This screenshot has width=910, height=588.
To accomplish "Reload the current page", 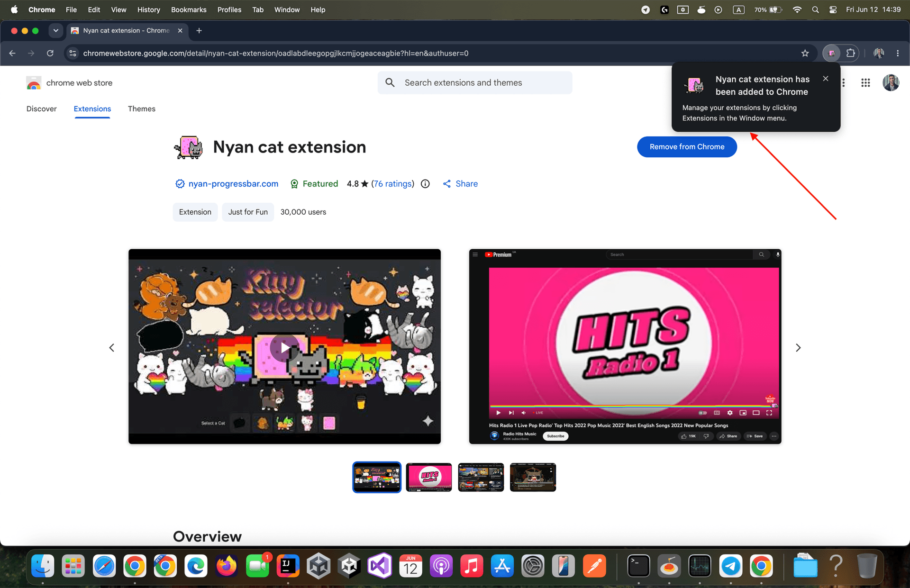I will pyautogui.click(x=50, y=53).
